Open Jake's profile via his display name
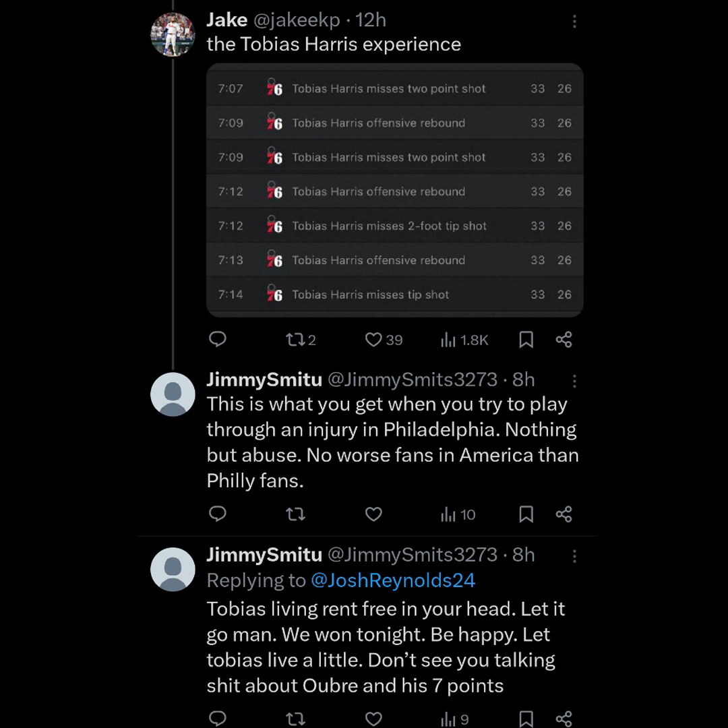The height and width of the screenshot is (728, 728). click(226, 20)
